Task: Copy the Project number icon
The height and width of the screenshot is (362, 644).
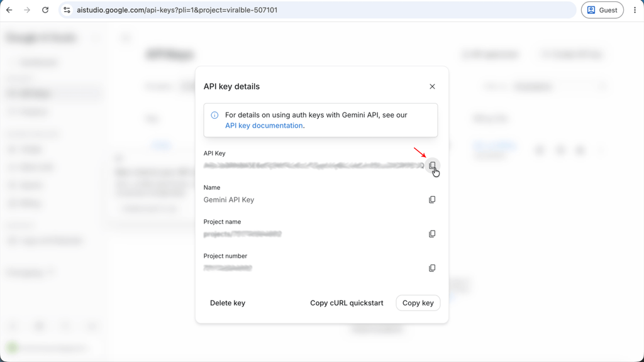Action: pyautogui.click(x=432, y=268)
